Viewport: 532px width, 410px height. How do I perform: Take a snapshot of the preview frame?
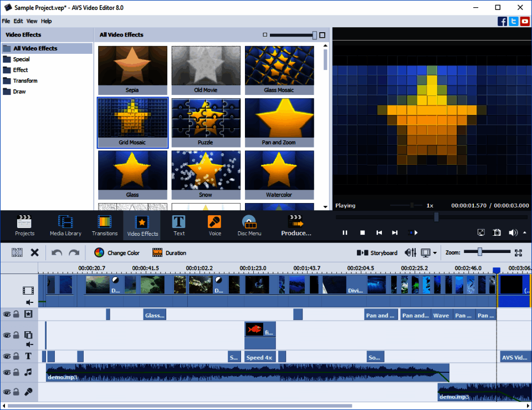pos(497,233)
